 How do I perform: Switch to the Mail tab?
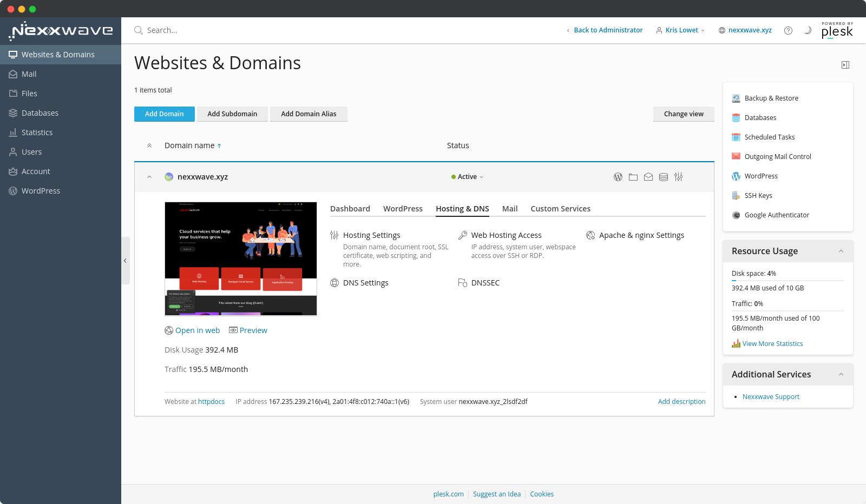point(510,209)
